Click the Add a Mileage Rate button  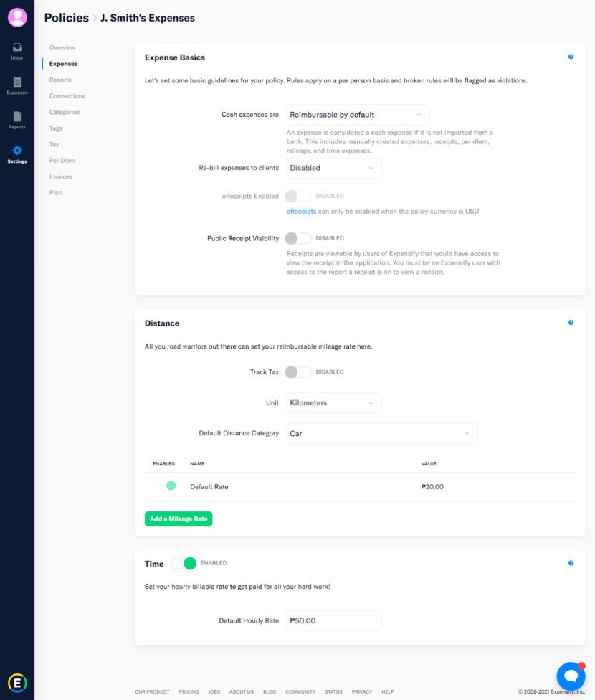pyautogui.click(x=178, y=518)
